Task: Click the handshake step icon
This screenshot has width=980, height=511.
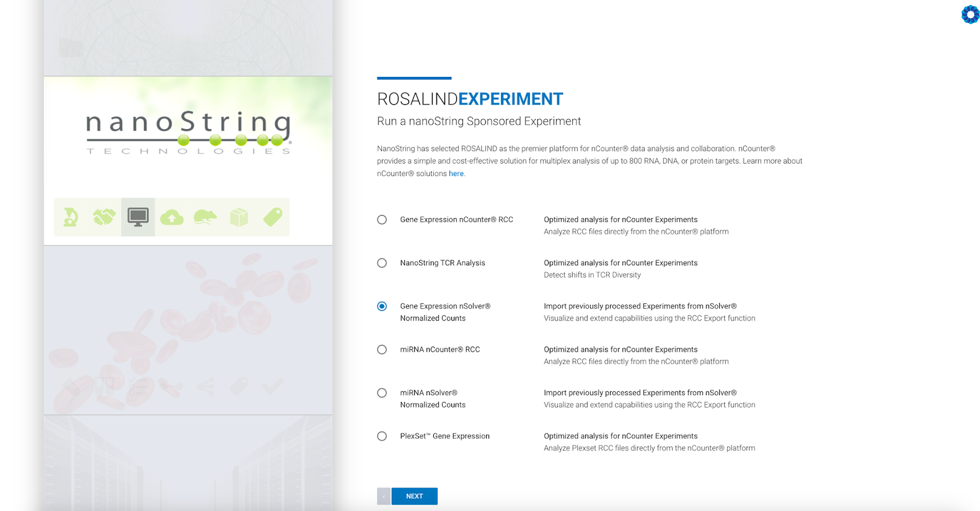Action: [x=104, y=217]
